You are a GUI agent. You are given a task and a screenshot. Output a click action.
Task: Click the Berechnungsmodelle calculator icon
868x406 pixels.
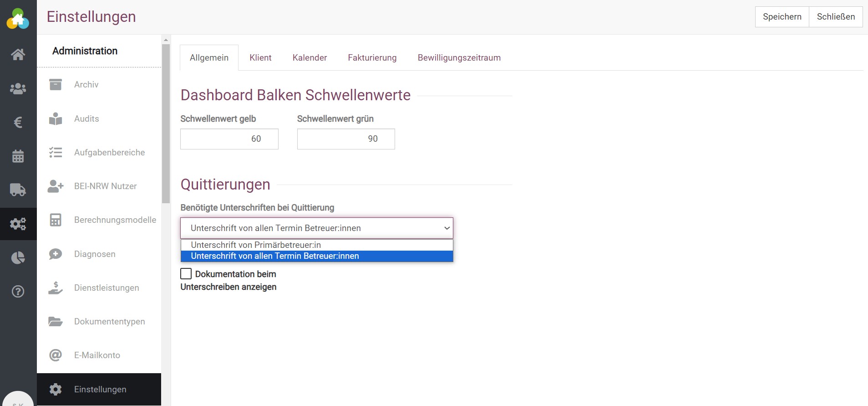point(56,220)
